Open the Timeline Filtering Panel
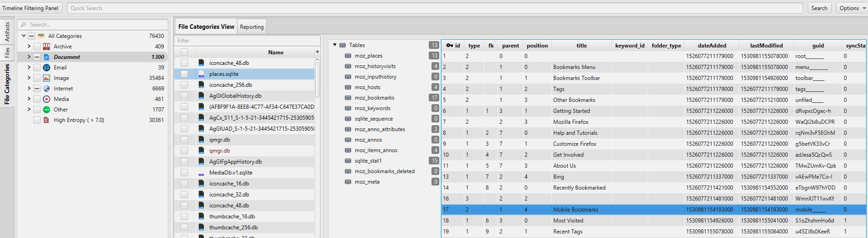 tap(31, 8)
